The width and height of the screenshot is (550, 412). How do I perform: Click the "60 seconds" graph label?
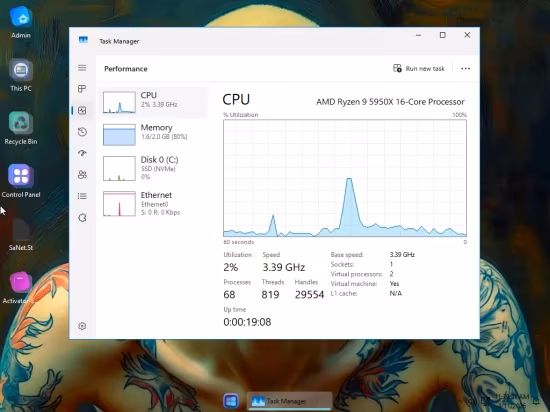239,242
